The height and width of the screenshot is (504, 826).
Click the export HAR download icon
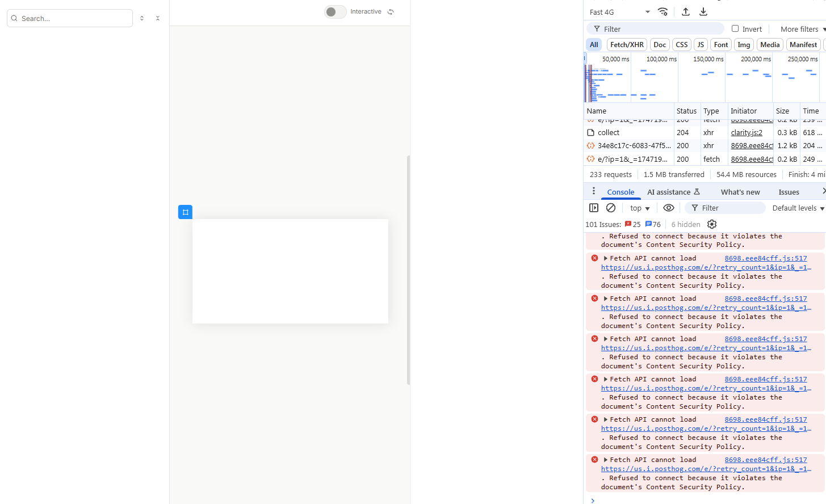(x=703, y=12)
